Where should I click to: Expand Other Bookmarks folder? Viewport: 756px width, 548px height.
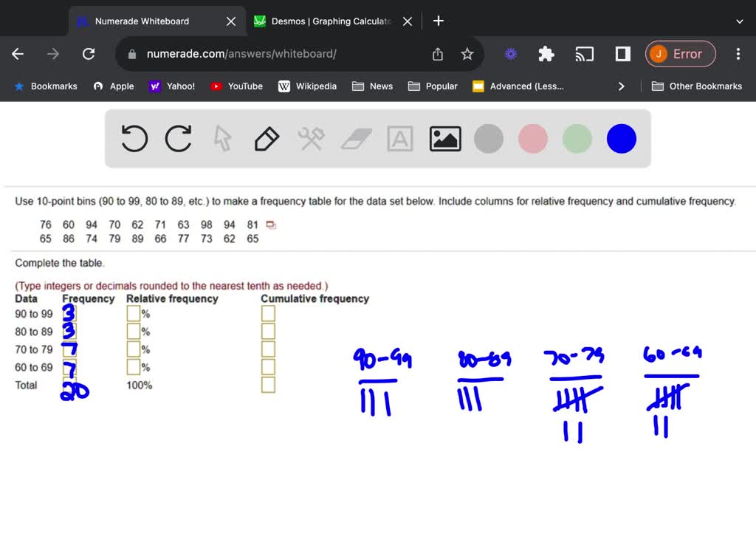coord(696,86)
